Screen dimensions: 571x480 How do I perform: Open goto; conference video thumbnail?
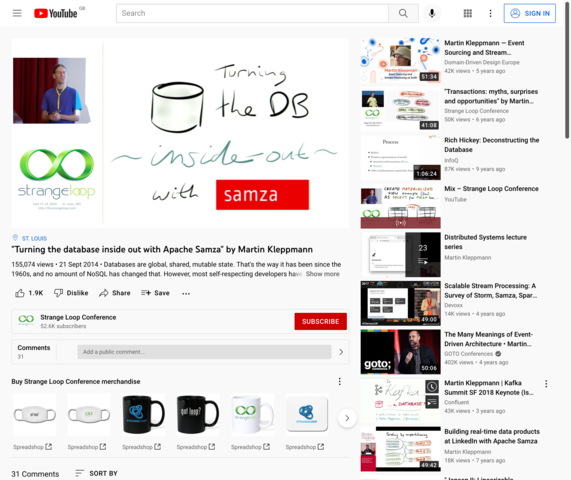pos(400,352)
